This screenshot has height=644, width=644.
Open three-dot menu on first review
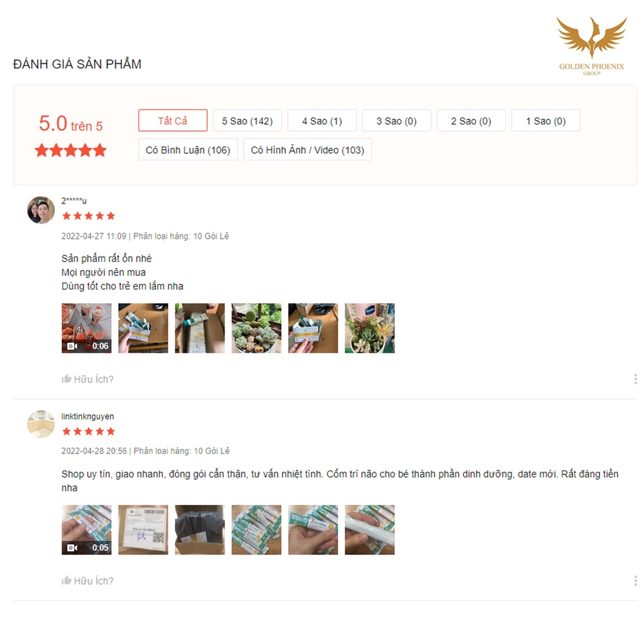(635, 379)
